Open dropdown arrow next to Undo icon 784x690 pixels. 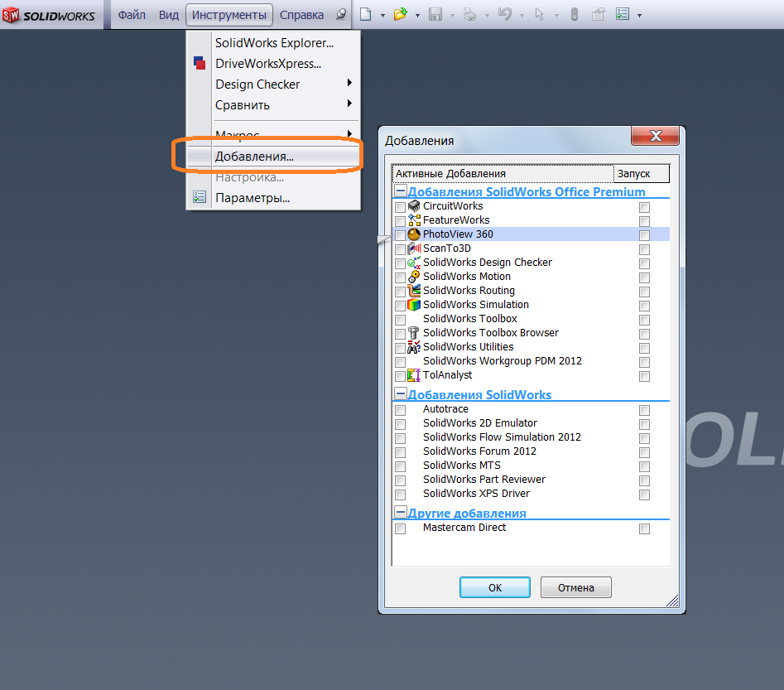tap(522, 16)
